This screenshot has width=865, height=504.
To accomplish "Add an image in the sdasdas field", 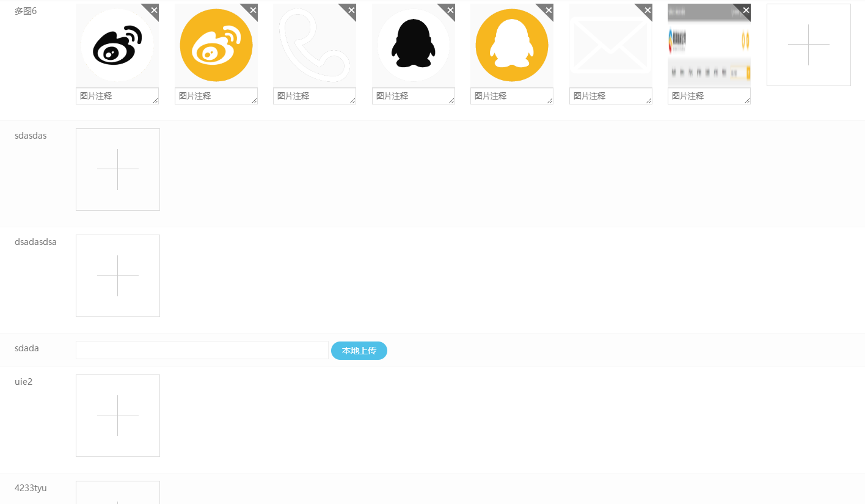I will click(x=118, y=169).
